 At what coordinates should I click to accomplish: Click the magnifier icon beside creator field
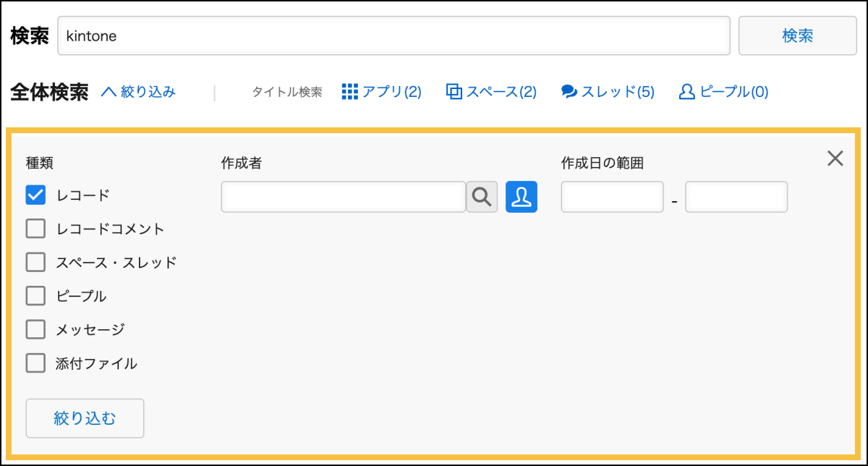click(x=482, y=197)
